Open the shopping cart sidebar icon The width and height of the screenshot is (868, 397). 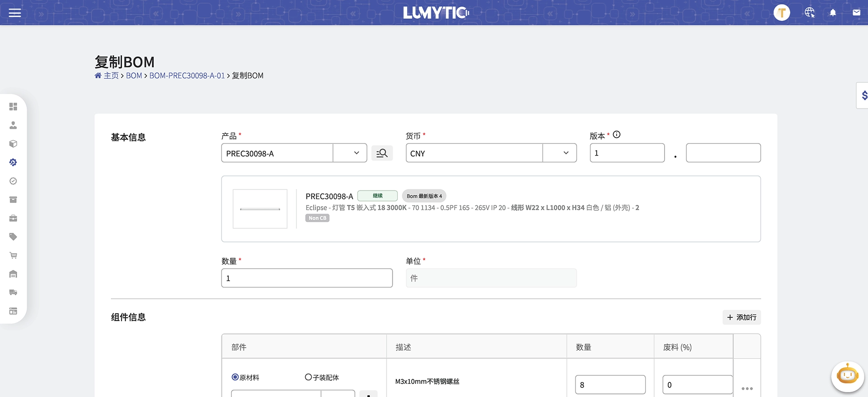point(13,255)
